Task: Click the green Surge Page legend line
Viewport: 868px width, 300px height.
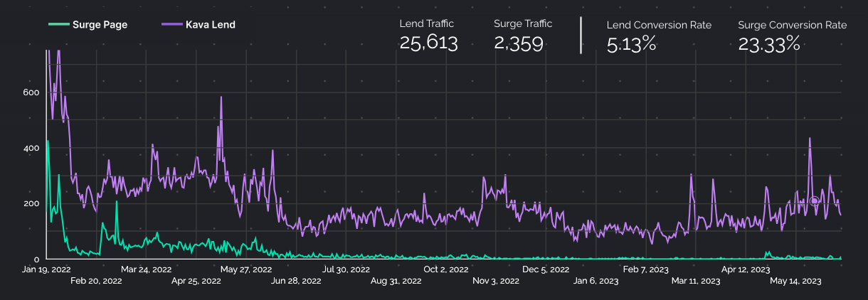Action: [58, 25]
